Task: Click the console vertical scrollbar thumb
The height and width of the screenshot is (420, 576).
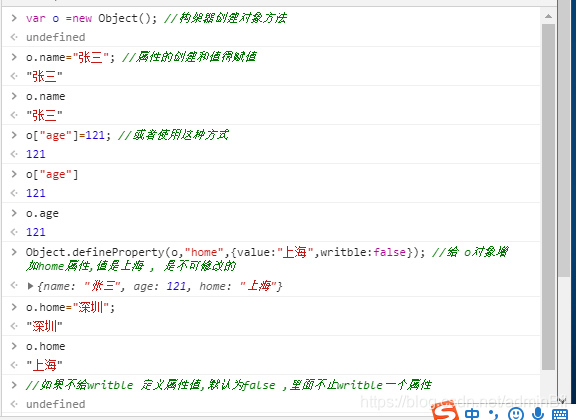Action: coord(548,197)
